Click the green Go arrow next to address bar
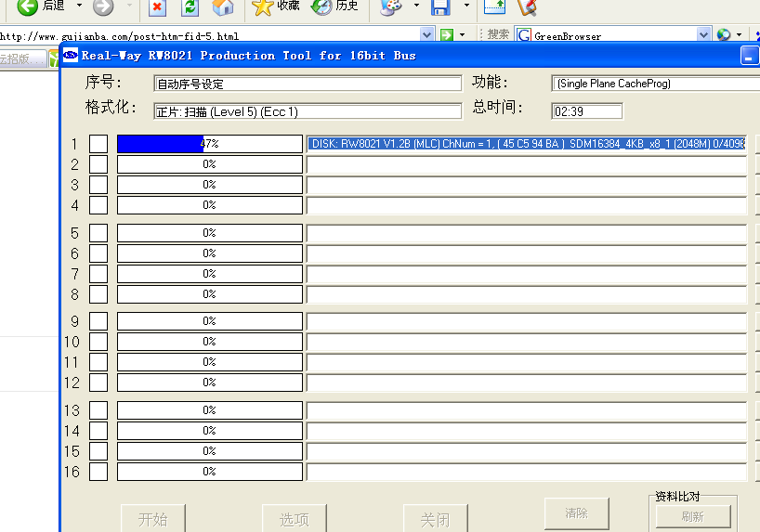The image size is (760, 532). [446, 35]
